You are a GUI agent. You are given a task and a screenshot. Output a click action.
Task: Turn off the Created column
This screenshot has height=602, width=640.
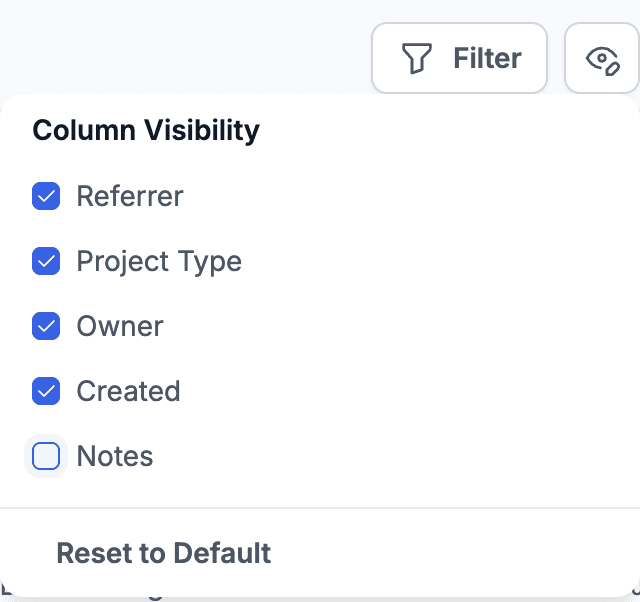pos(46,391)
